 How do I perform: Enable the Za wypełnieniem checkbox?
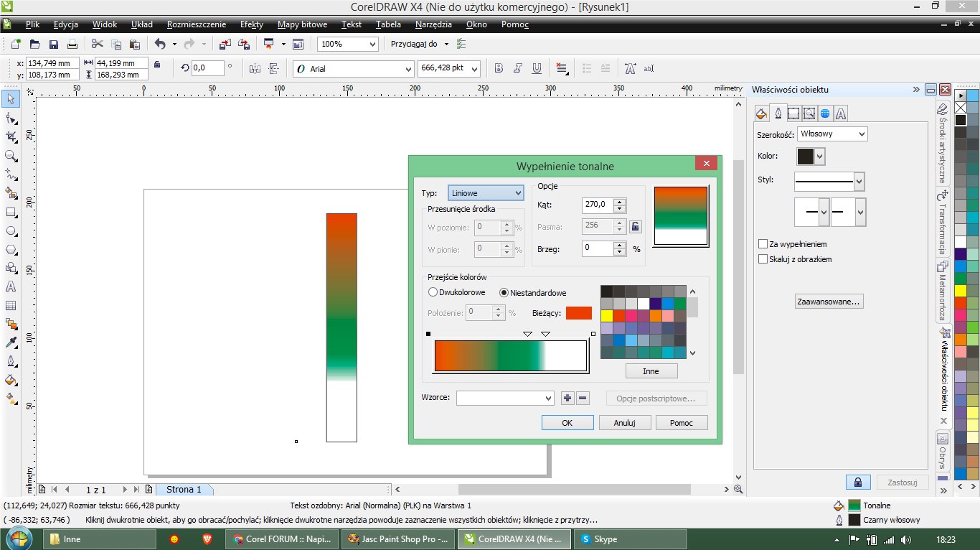pos(763,244)
